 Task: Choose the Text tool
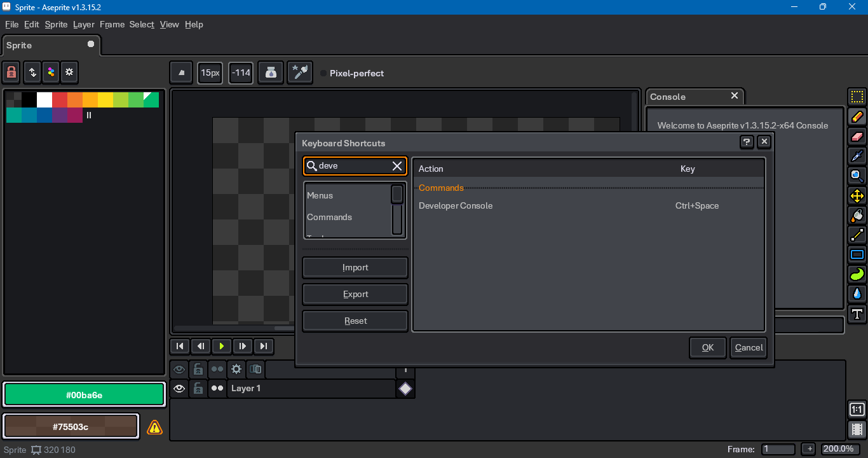pyautogui.click(x=857, y=314)
